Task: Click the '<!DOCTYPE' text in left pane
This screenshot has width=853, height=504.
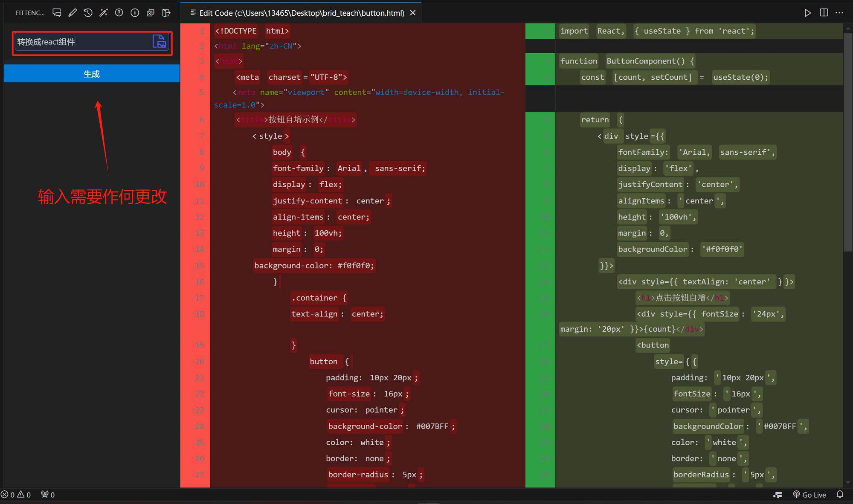Action: coord(236,31)
